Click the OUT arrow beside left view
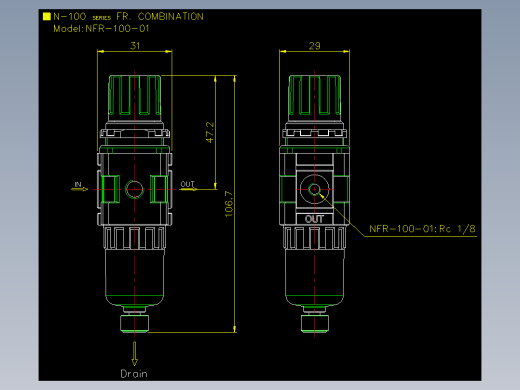The width and height of the screenshot is (520, 390). click(x=188, y=189)
